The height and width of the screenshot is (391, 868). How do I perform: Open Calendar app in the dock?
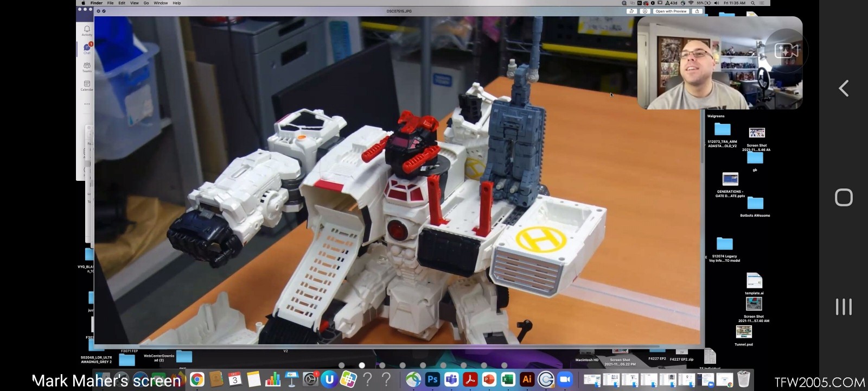(x=235, y=379)
